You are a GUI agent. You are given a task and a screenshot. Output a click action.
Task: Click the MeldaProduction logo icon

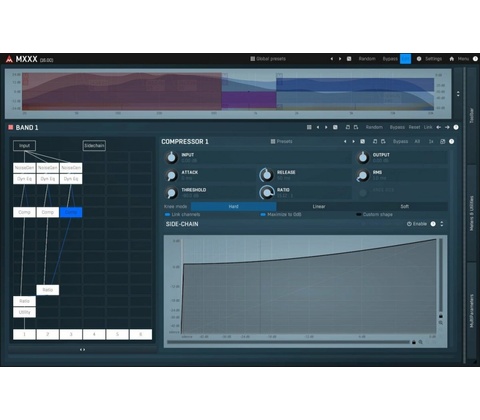click(9, 59)
